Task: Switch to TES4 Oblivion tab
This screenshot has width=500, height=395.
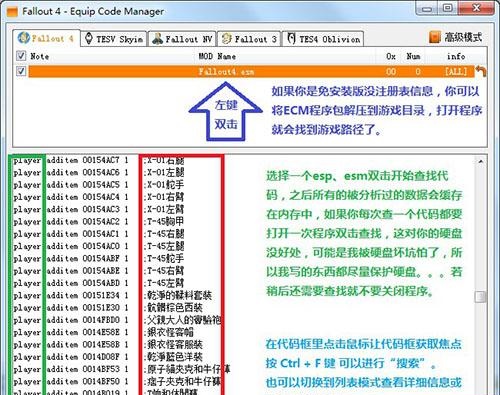Action: [323, 39]
